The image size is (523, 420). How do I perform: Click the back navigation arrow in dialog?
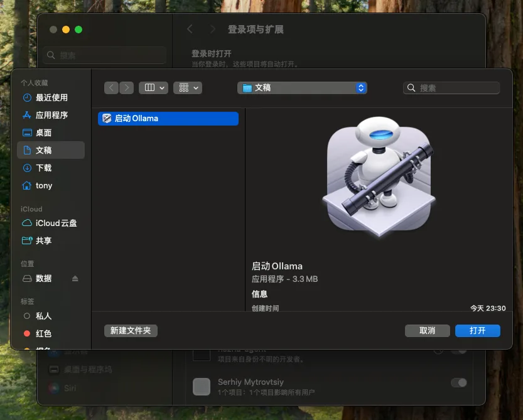pos(111,88)
